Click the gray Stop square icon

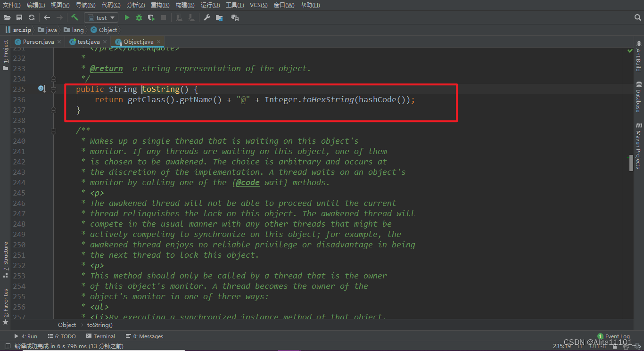(x=164, y=17)
